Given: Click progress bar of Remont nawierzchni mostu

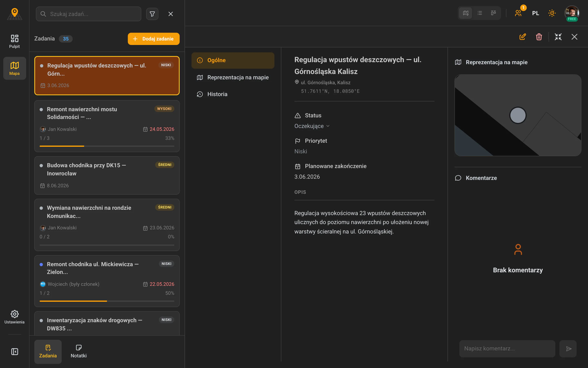Looking at the screenshot, I should [x=107, y=146].
